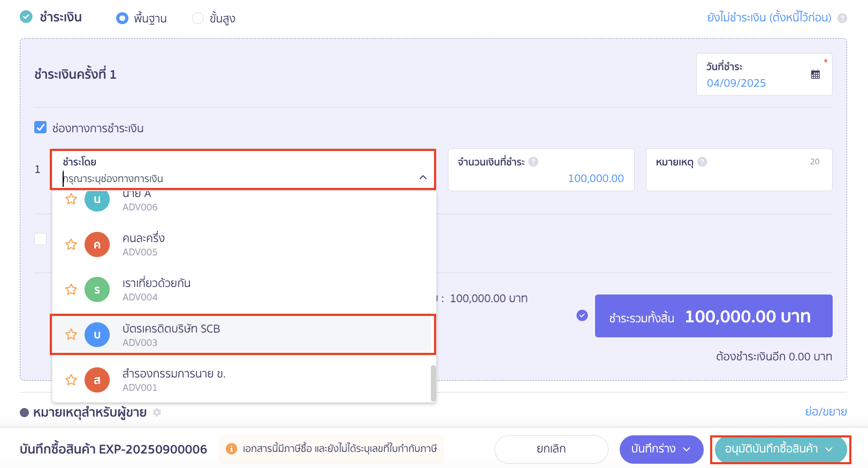Open help icon beside จำนวนเงินที่ชำระ
This screenshot has height=468, width=868.
(533, 162)
